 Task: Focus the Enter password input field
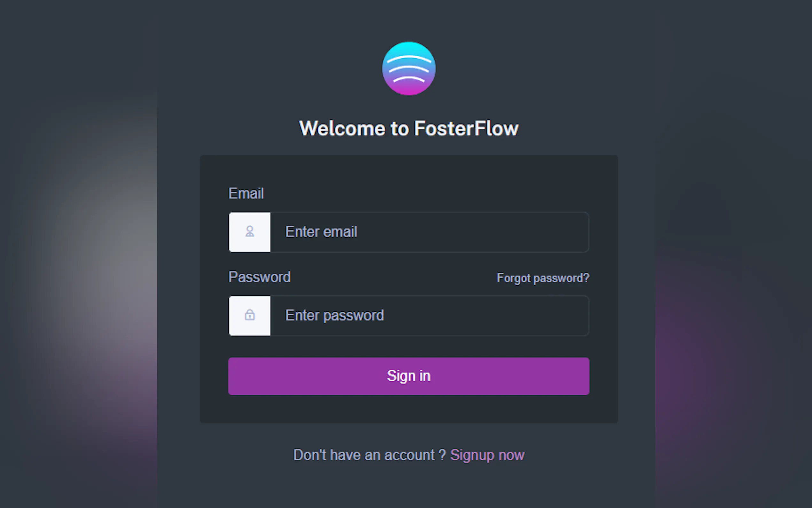pos(429,315)
